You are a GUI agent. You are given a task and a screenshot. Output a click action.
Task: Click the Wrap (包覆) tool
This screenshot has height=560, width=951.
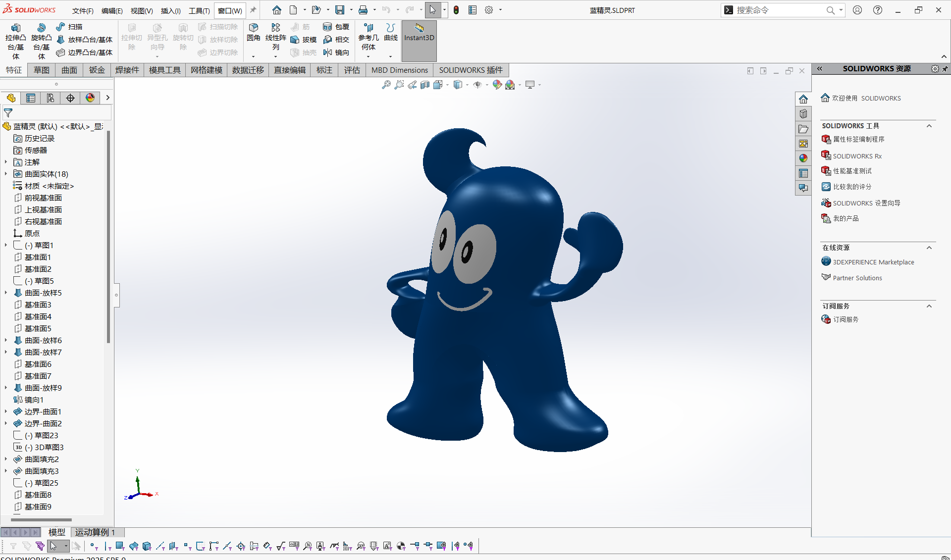[x=336, y=27]
